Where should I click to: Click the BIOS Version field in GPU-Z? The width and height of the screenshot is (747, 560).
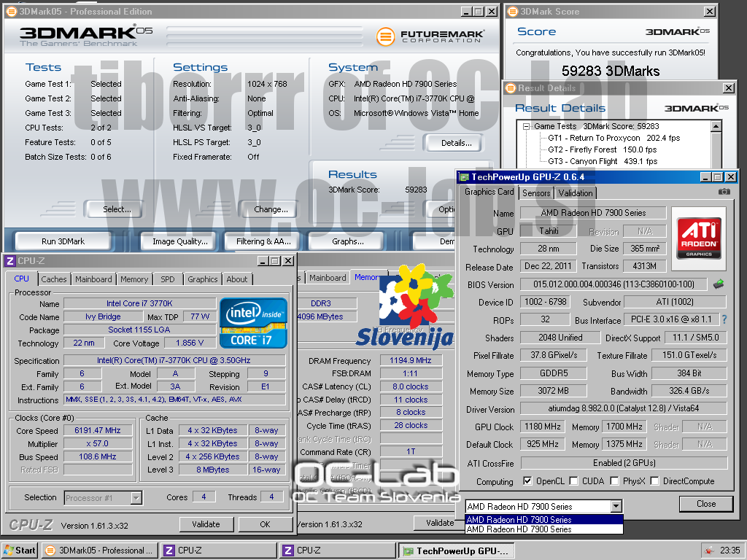pos(614,284)
